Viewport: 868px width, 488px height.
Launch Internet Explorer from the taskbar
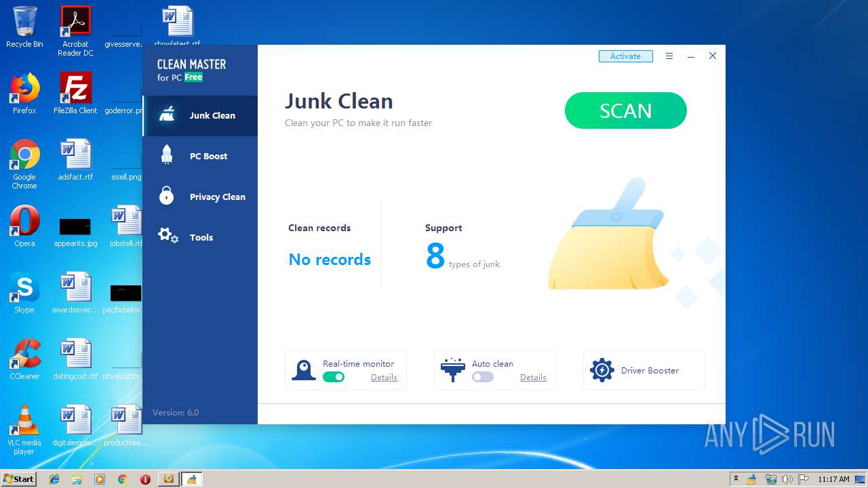[x=54, y=479]
